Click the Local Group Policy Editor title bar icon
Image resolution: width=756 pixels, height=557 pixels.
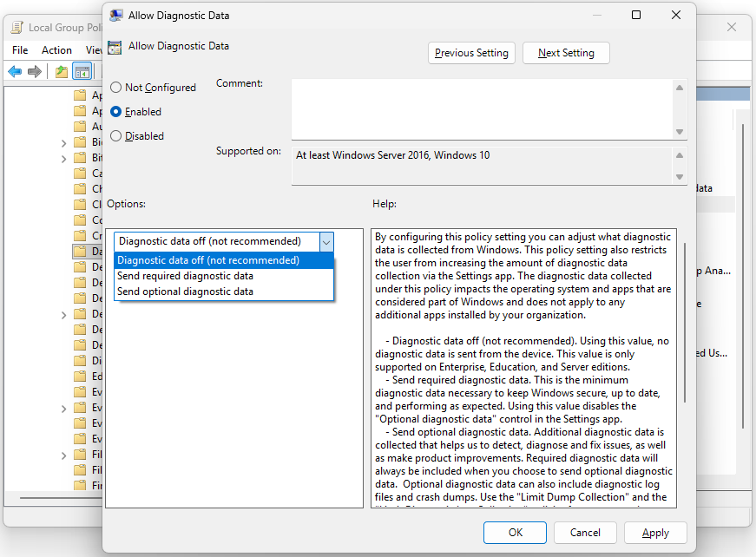pyautogui.click(x=16, y=27)
